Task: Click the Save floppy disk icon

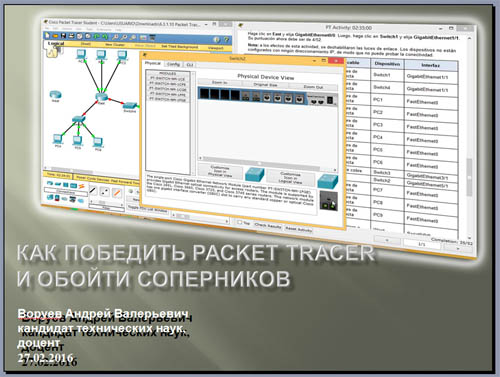Action: click(x=63, y=35)
